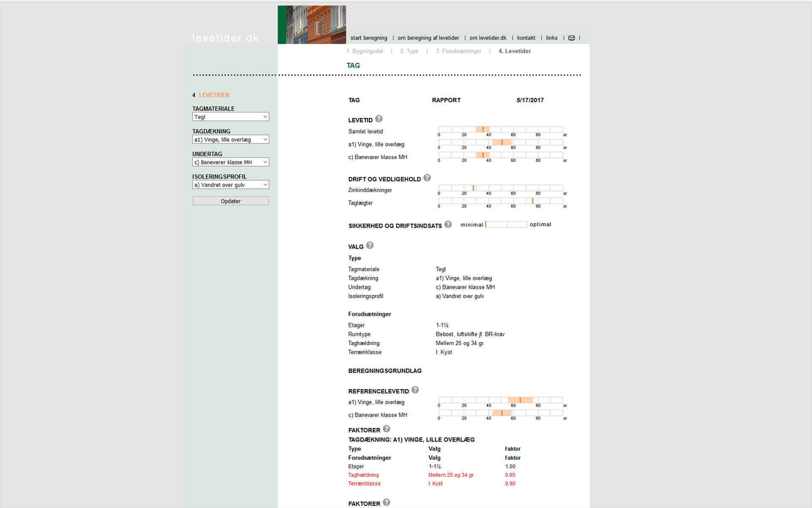Click the factor value 0.85
812x508 pixels.
tap(510, 475)
